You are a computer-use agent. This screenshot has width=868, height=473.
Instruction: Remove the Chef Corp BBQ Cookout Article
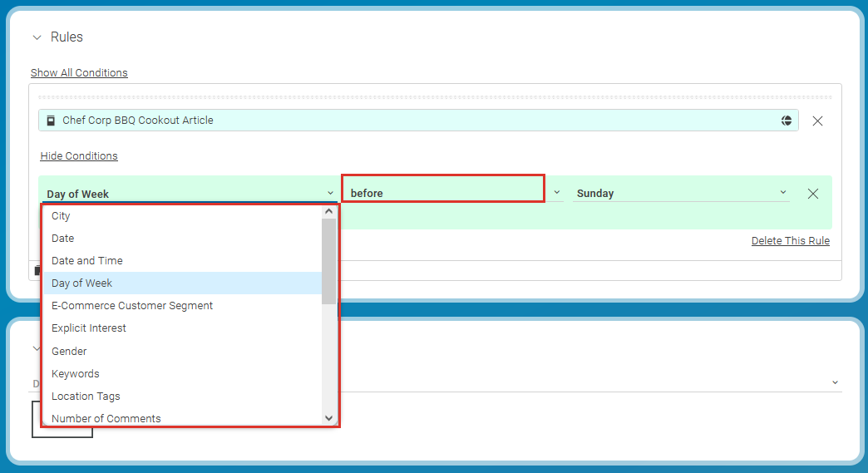click(x=817, y=121)
